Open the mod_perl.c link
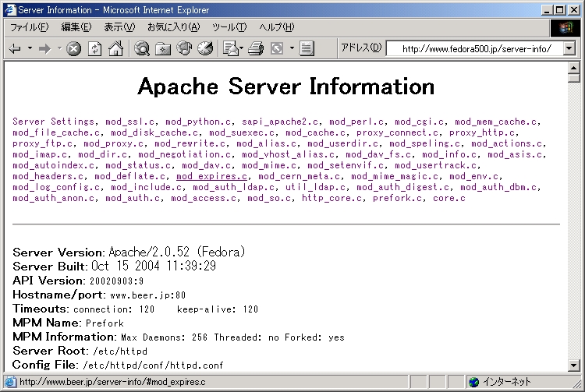585x392 pixels. coord(356,122)
